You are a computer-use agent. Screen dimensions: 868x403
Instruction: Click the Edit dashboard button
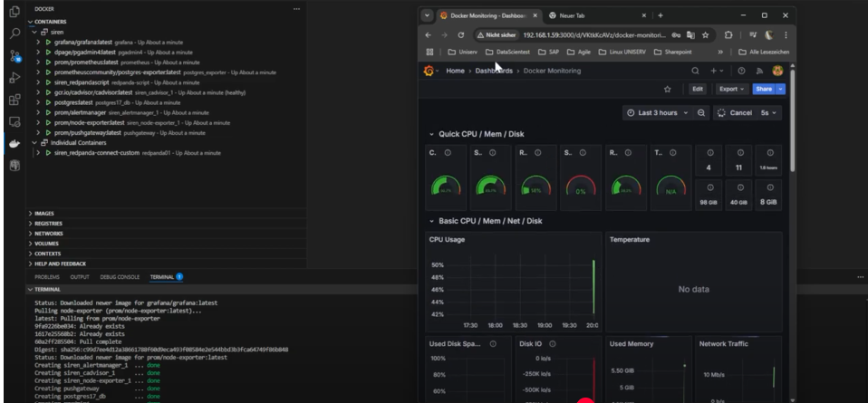[x=698, y=89]
